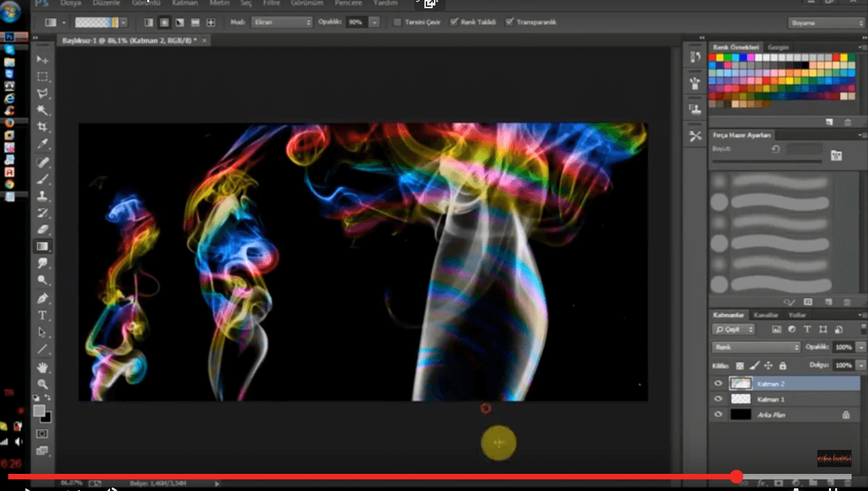
Task: Activate the Hand tool
Action: (x=42, y=367)
